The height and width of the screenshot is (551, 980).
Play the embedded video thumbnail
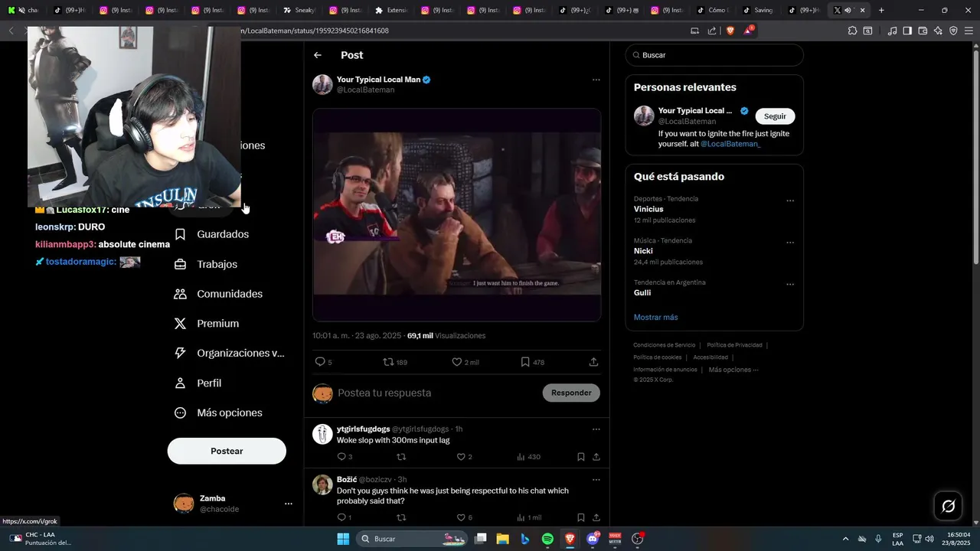tap(456, 214)
